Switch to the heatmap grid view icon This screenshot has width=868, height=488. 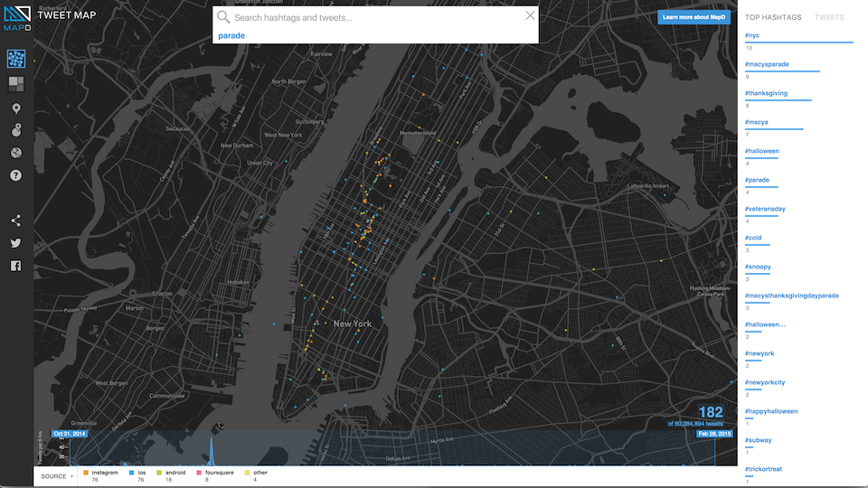point(16,83)
